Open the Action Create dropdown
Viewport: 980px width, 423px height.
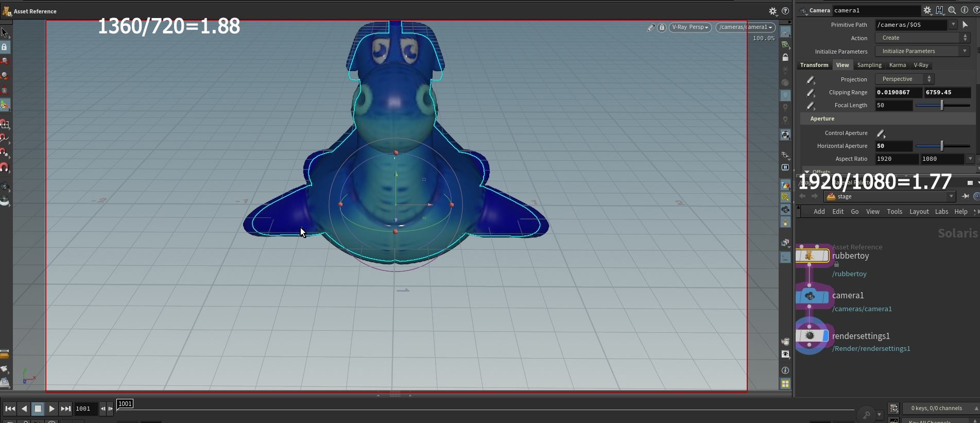[922, 38]
